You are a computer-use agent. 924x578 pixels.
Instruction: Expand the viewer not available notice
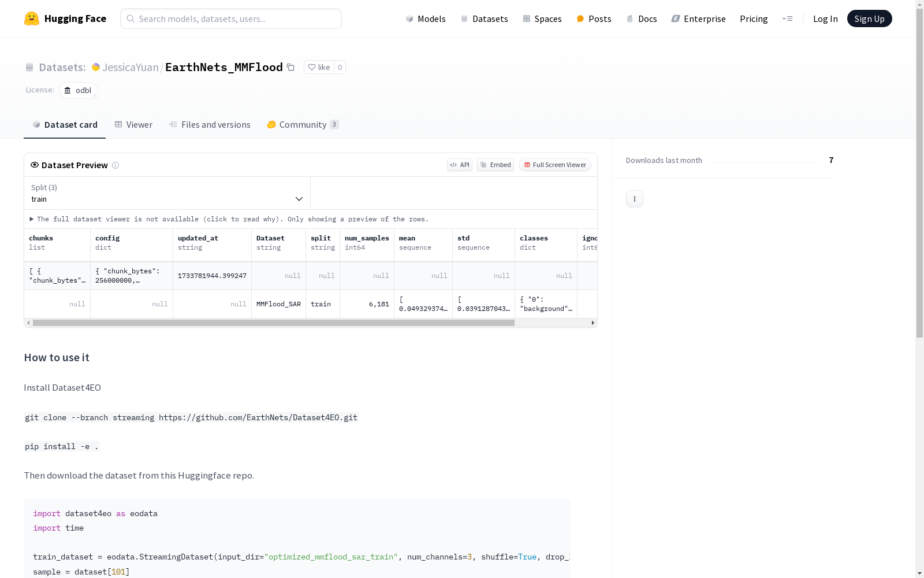coord(32,219)
